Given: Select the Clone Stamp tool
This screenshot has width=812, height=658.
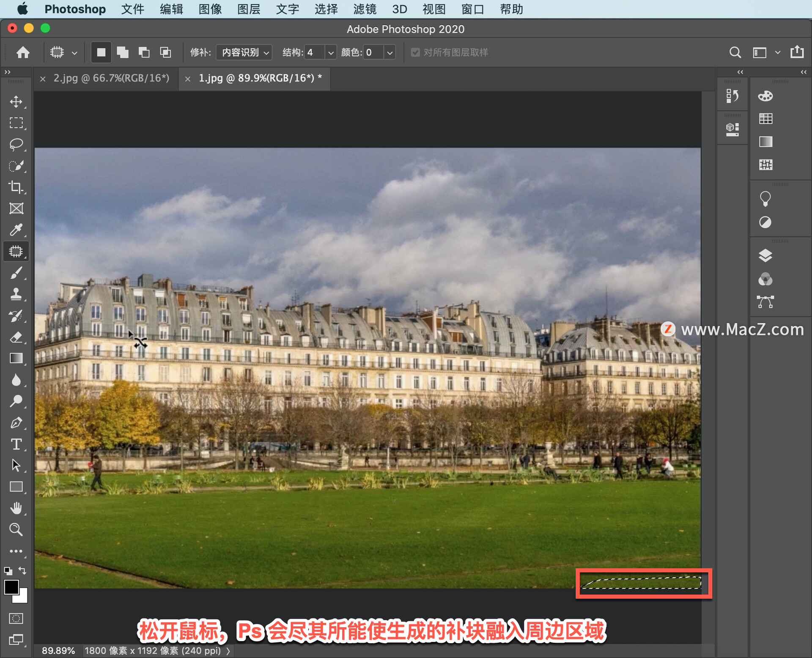Looking at the screenshot, I should pos(16,294).
